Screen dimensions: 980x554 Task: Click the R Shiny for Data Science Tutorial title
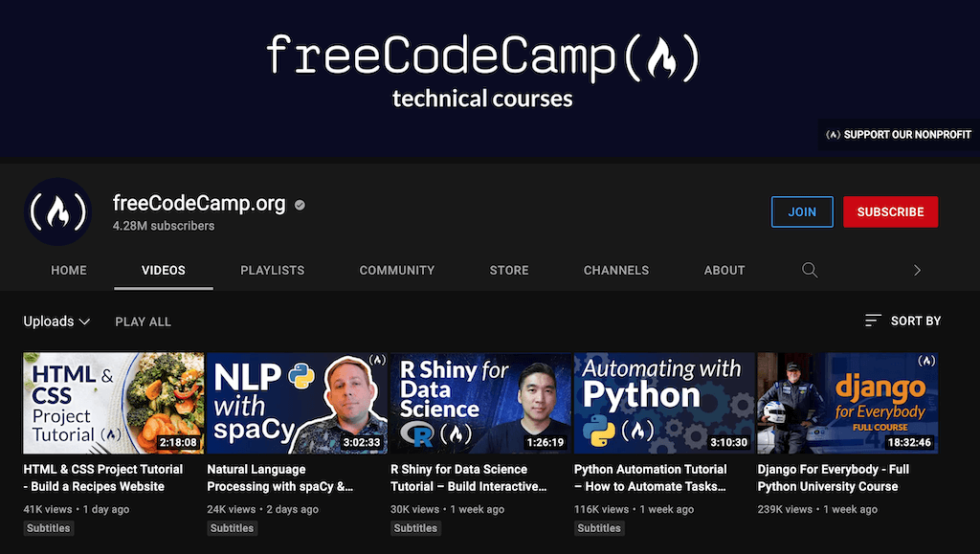[x=469, y=477]
